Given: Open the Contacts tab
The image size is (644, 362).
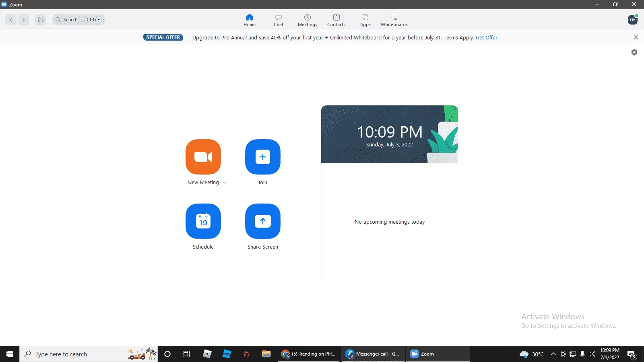Looking at the screenshot, I should pyautogui.click(x=336, y=20).
